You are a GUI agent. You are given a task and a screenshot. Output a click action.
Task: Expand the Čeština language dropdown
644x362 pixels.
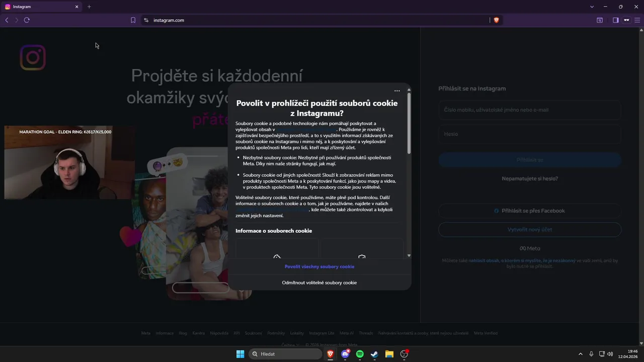coord(290,345)
